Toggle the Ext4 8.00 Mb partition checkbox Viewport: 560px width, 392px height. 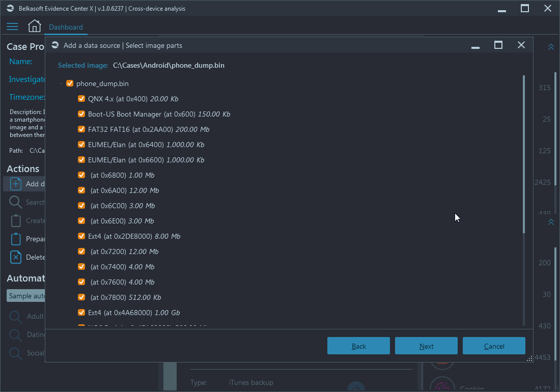tap(81, 236)
